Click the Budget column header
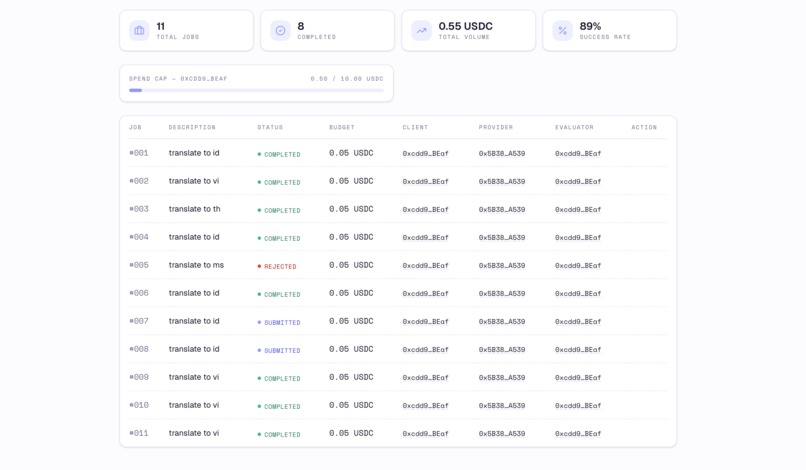The width and height of the screenshot is (806, 470). (342, 127)
